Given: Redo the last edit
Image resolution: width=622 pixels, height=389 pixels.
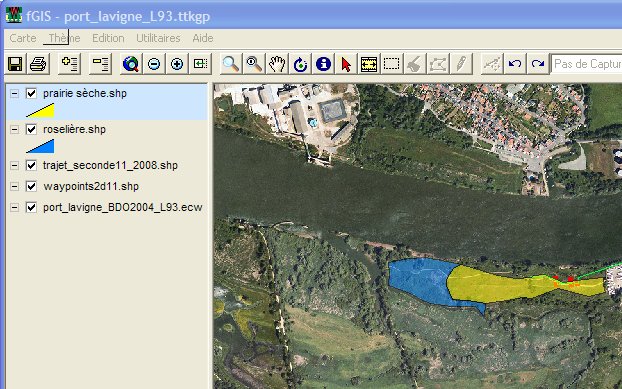Looking at the screenshot, I should click(538, 64).
